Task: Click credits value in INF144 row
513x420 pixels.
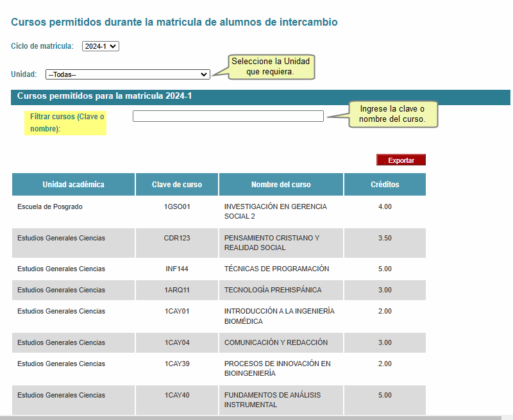Action: tap(385, 269)
